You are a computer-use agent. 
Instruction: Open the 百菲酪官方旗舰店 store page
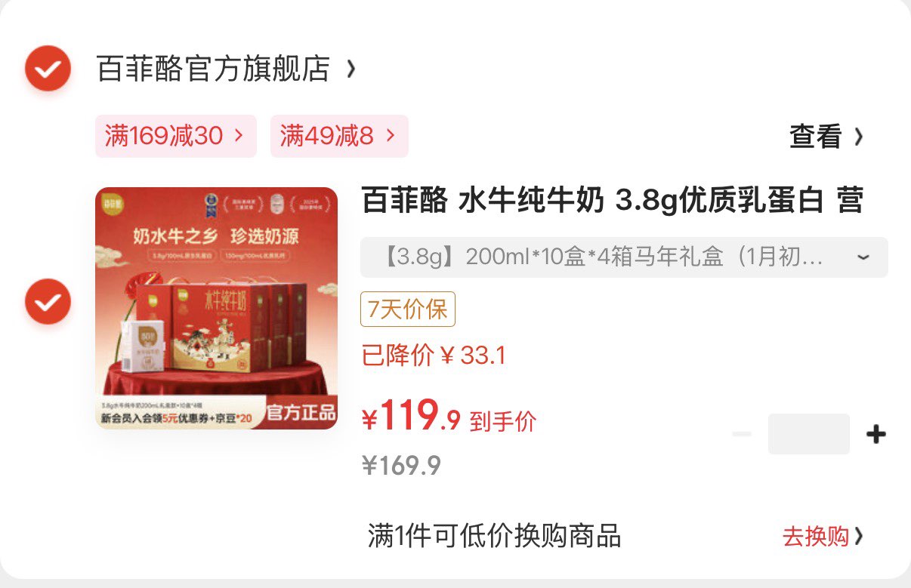click(214, 69)
